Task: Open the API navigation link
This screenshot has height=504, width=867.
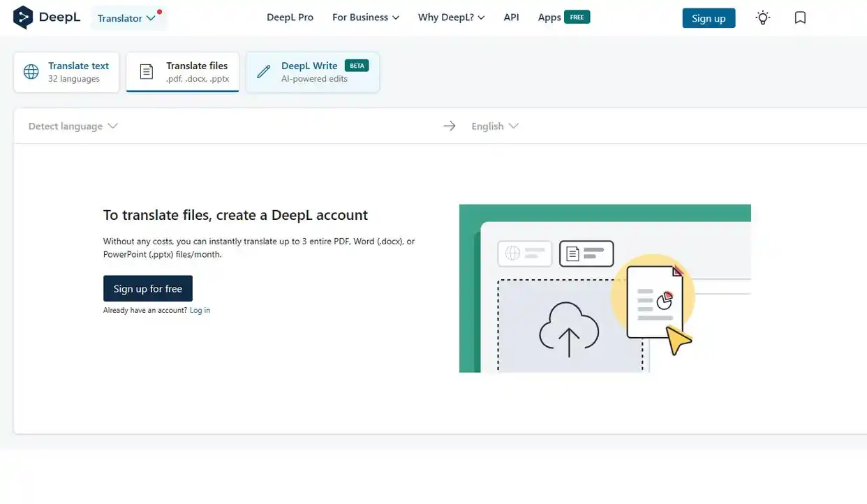Action: [x=512, y=17]
